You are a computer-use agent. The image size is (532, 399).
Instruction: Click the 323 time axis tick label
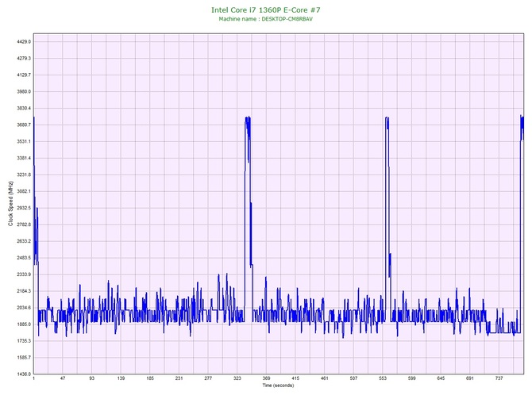237,378
